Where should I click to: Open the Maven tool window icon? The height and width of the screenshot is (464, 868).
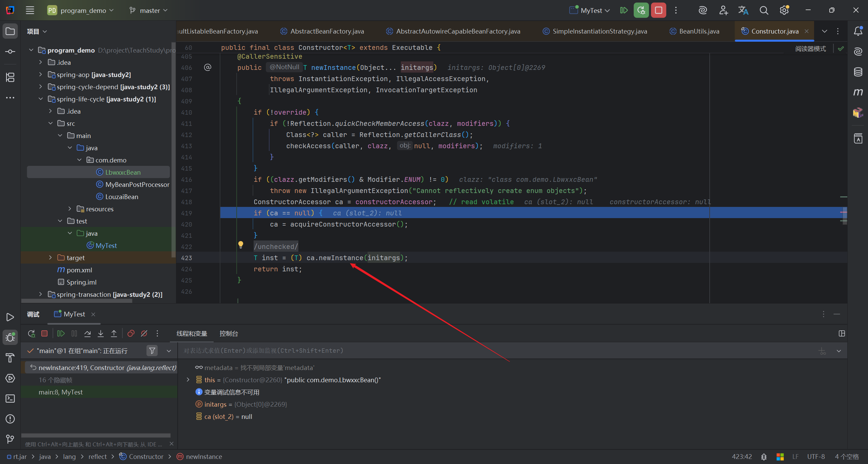click(858, 92)
